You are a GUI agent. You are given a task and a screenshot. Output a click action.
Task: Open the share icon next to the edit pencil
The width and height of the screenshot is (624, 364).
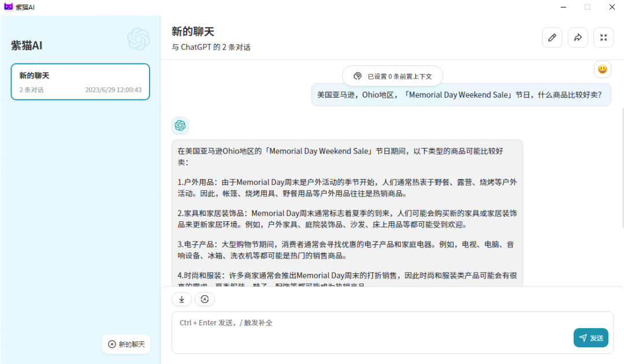578,37
